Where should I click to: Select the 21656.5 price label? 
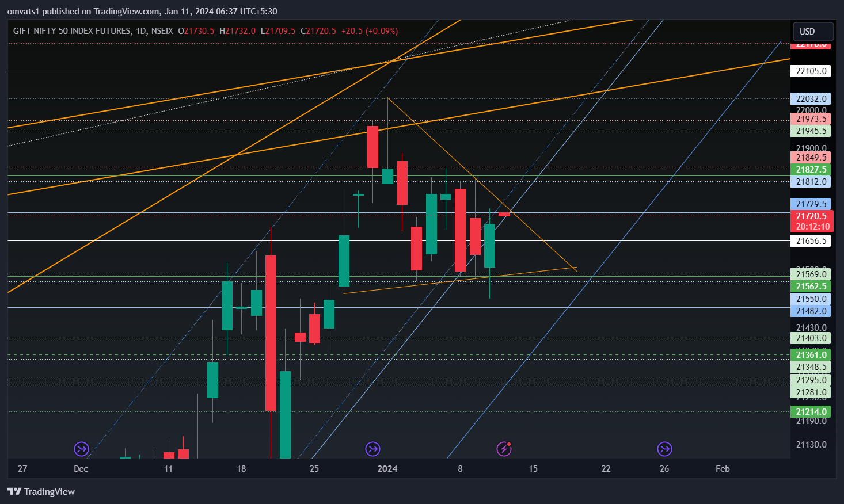coord(811,241)
